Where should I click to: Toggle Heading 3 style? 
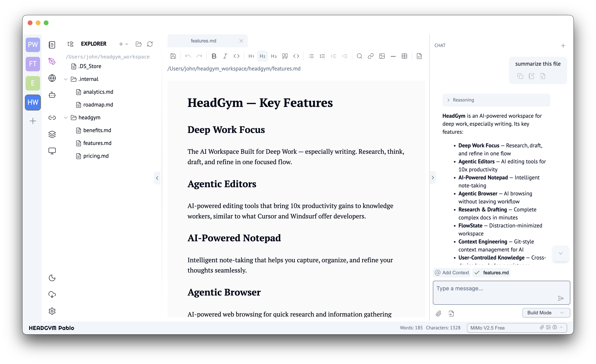[x=274, y=56]
